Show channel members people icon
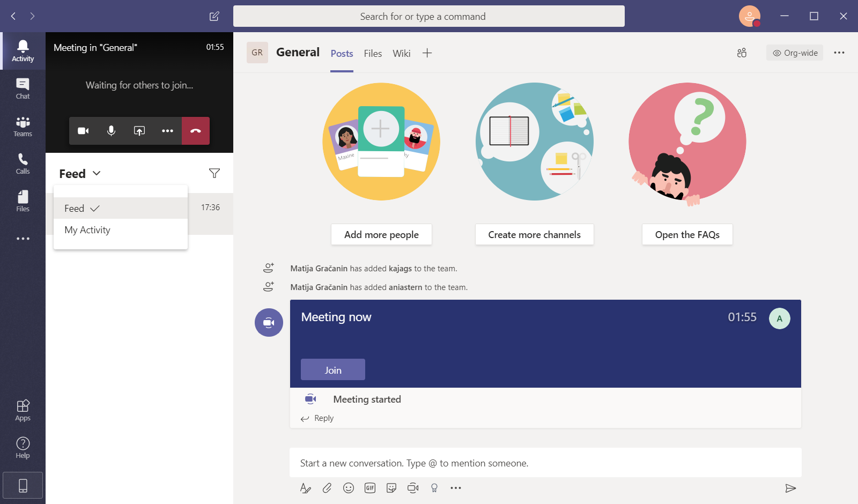This screenshot has width=858, height=504. (x=742, y=53)
